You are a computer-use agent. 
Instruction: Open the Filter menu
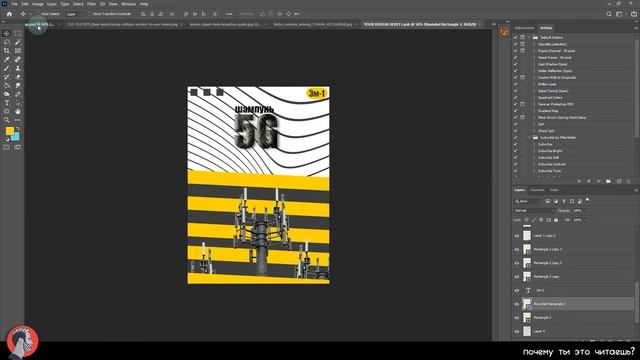91,4
